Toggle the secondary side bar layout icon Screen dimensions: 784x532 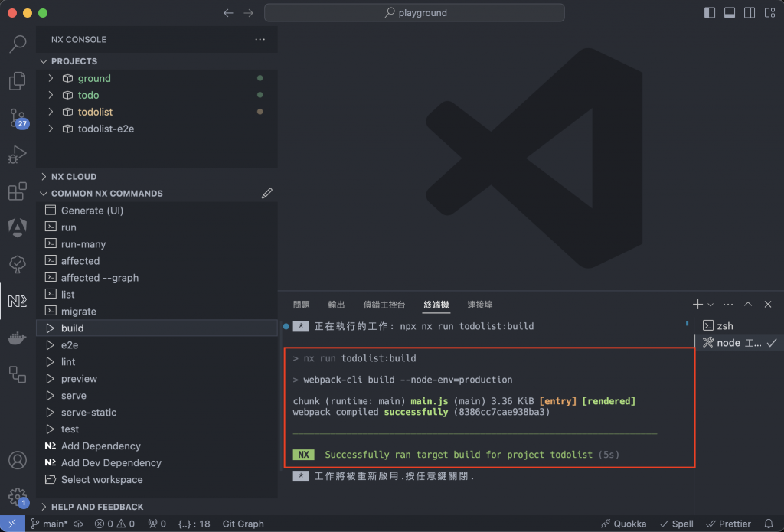(x=750, y=13)
